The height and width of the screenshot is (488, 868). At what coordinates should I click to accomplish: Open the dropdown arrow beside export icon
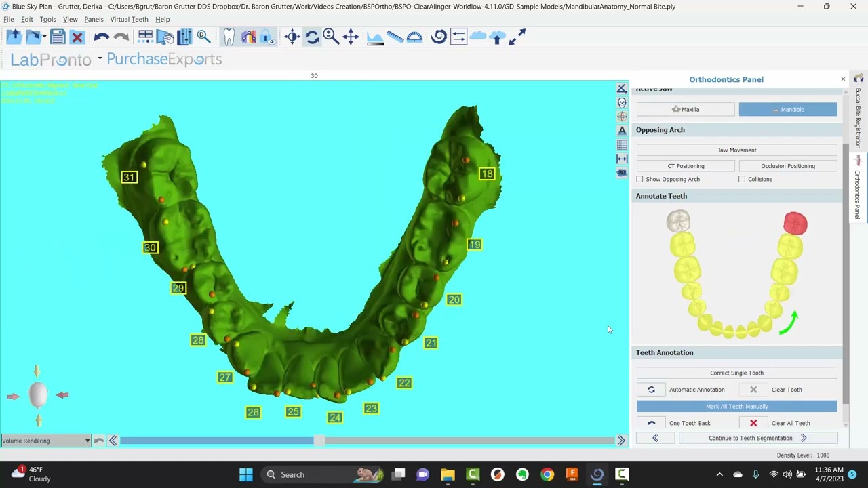click(x=44, y=37)
